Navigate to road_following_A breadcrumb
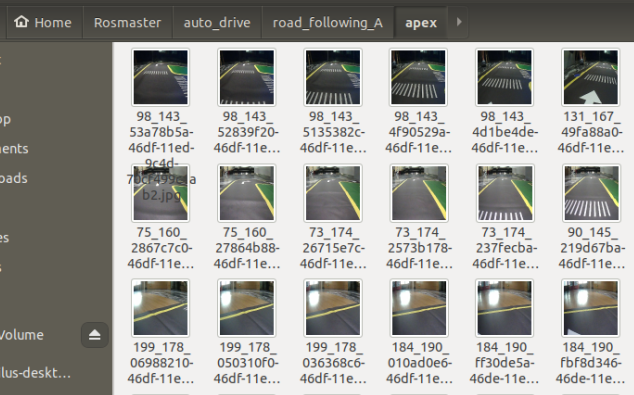 pyautogui.click(x=328, y=23)
